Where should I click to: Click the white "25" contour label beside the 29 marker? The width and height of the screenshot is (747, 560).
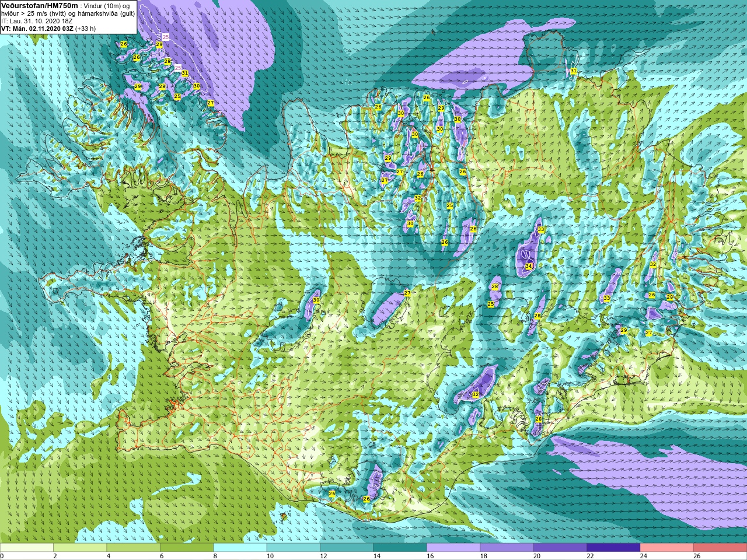[x=166, y=37]
